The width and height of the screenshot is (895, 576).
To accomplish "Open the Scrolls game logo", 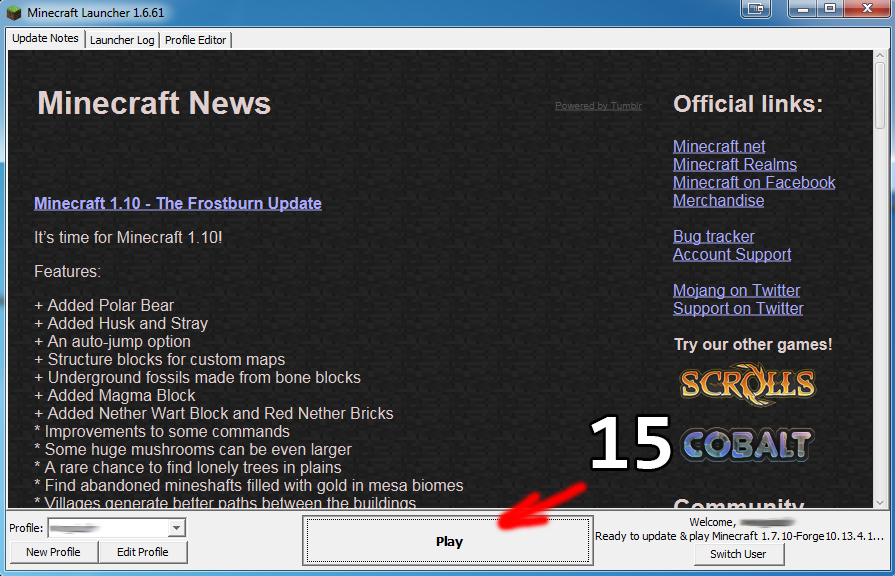I will [x=748, y=384].
